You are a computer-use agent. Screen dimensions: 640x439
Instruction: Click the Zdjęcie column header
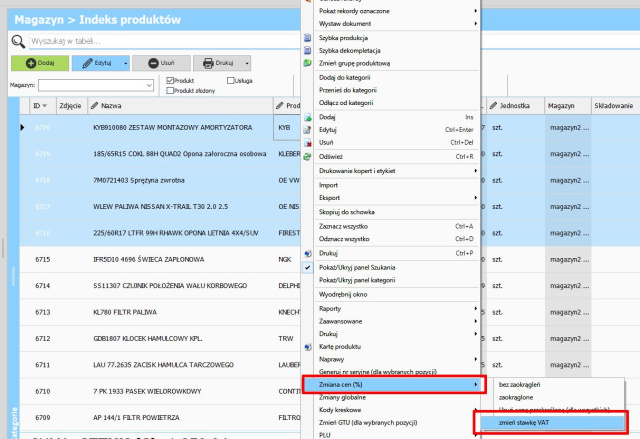pos(71,106)
